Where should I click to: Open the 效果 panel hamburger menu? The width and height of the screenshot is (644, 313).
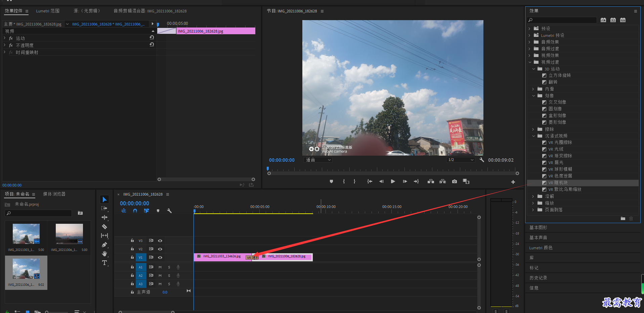click(635, 11)
